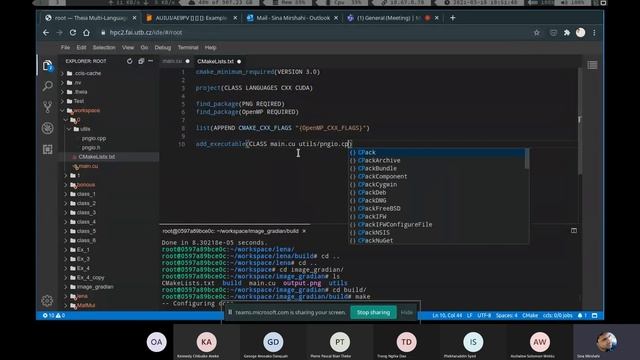This screenshot has width=640, height=360.
Task: Open Chrome profile avatar
Action: [580, 33]
